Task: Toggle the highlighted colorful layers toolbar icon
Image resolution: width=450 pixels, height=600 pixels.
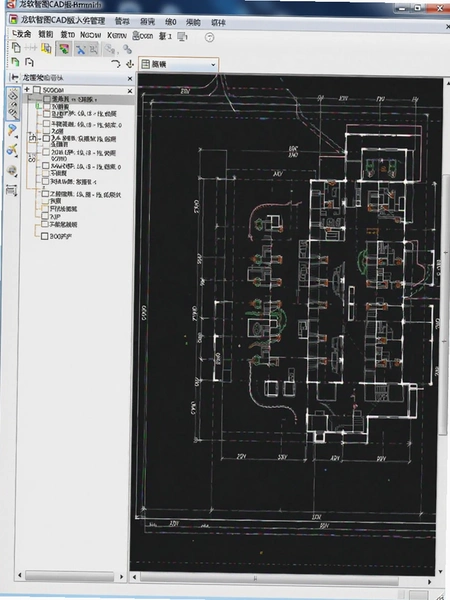Action: pos(64,49)
